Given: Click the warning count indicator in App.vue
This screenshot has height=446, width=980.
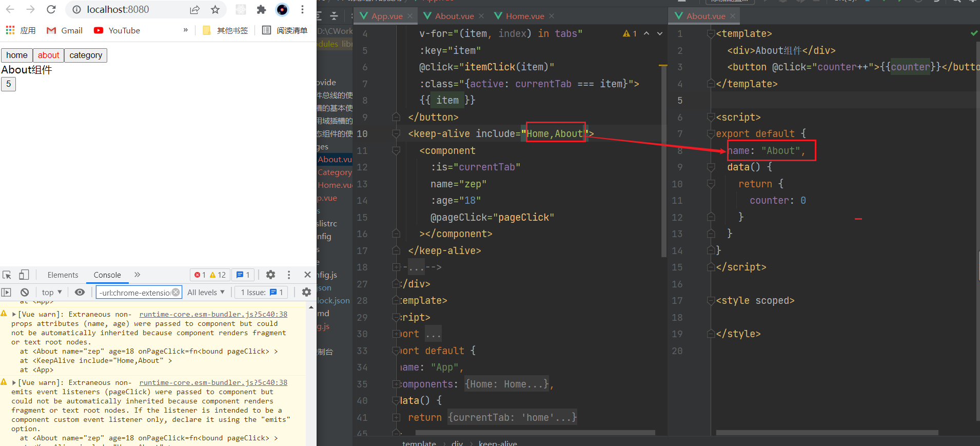Looking at the screenshot, I should tap(630, 33).
